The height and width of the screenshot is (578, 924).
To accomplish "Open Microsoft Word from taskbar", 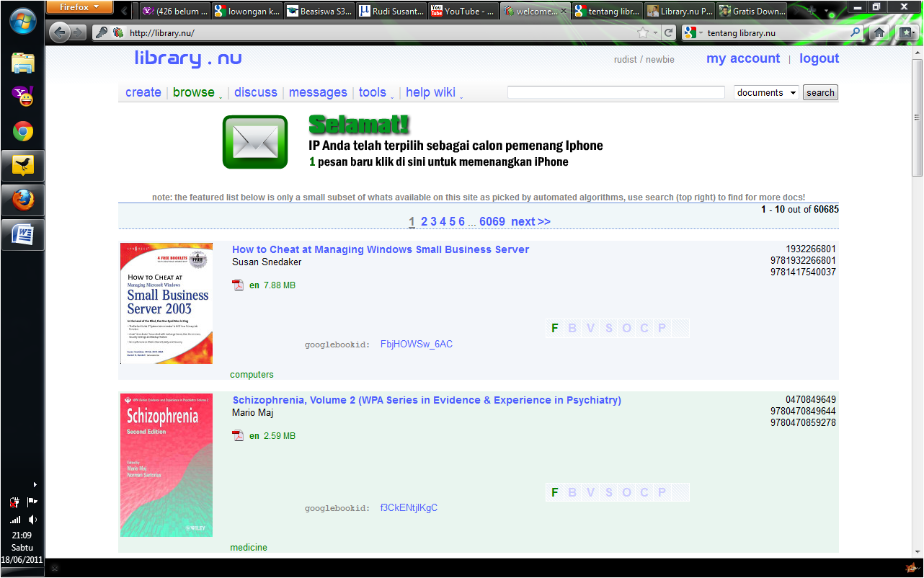I will pos(23,235).
